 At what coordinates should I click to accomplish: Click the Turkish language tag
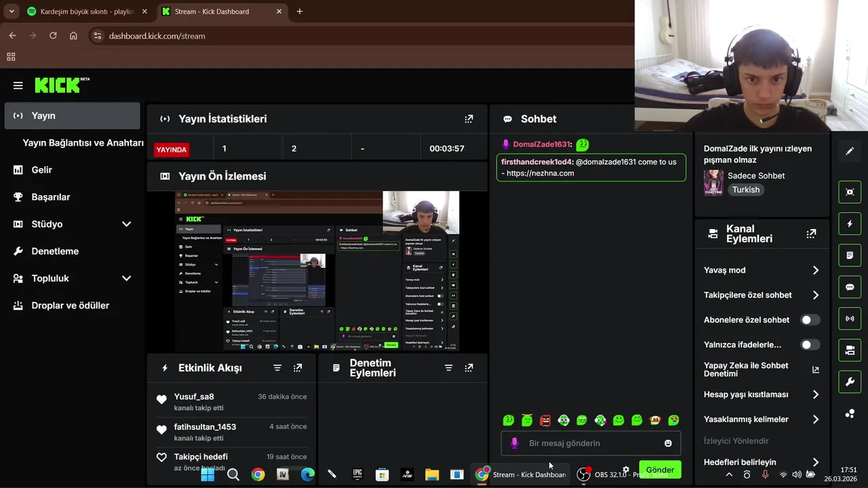[x=746, y=190]
